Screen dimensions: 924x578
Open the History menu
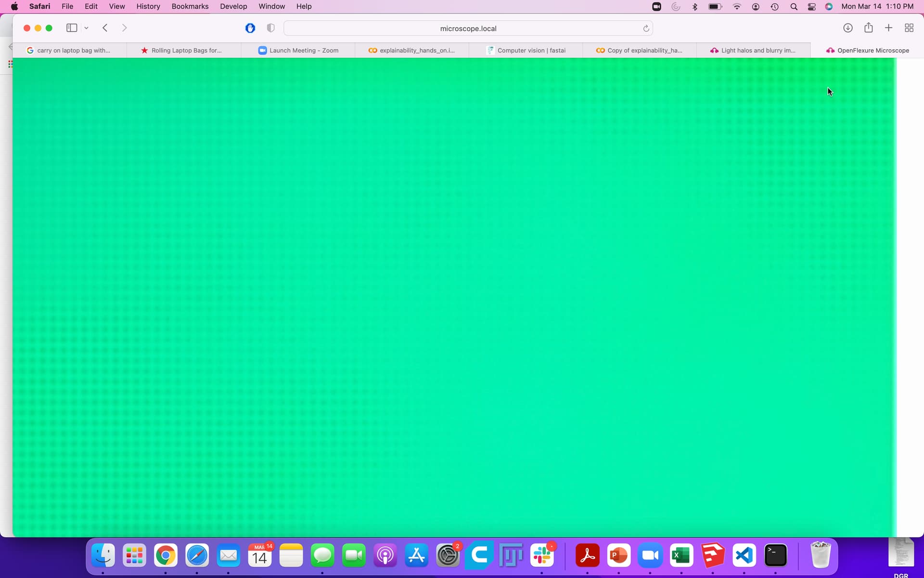pyautogui.click(x=148, y=6)
